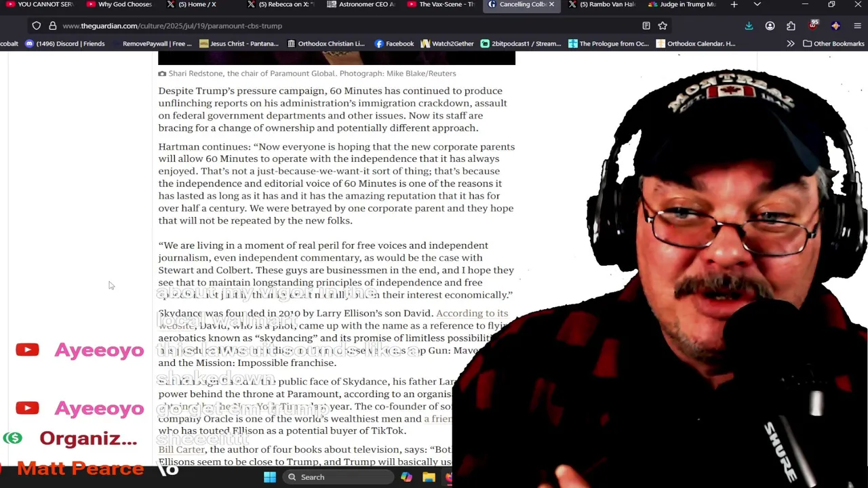
Task: Open the Extensions puzzle icon
Action: click(x=791, y=26)
